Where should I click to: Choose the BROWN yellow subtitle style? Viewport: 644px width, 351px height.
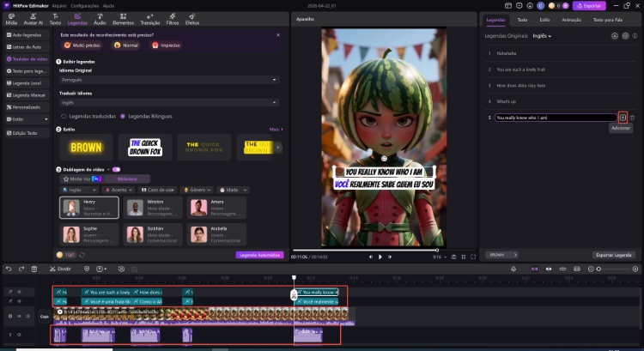(x=86, y=148)
